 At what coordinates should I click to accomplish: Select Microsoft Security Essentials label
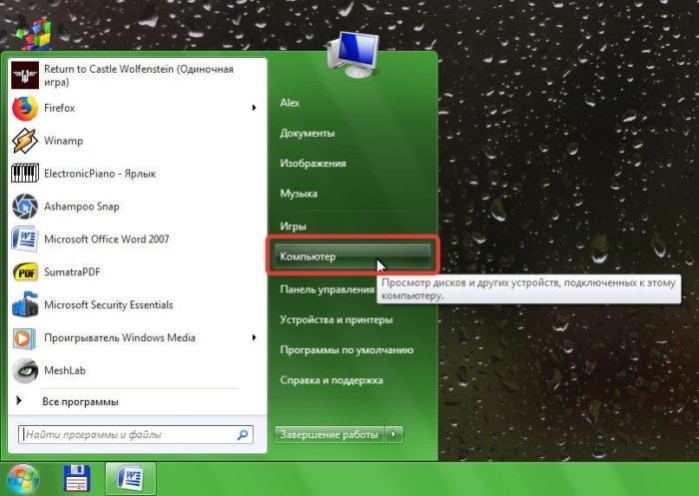[108, 305]
